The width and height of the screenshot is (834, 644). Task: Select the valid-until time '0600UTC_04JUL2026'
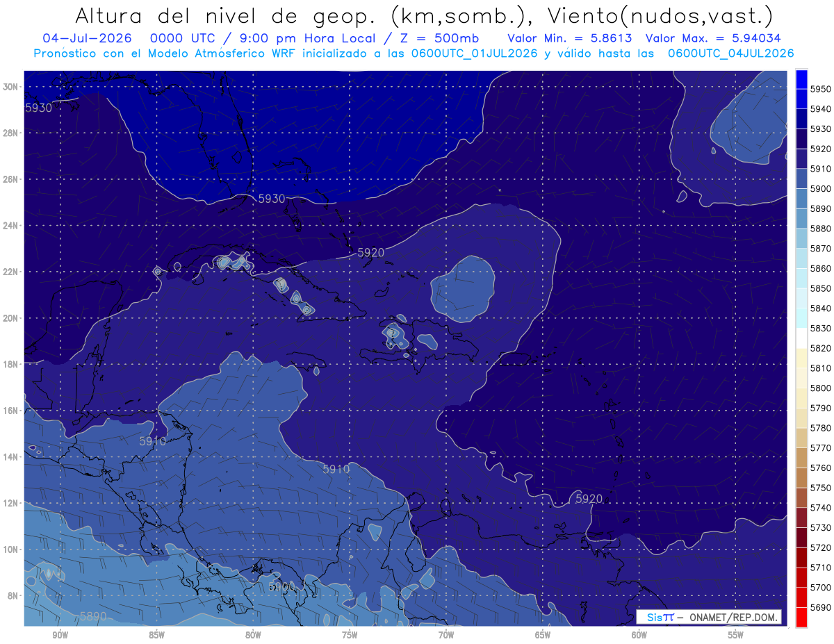coord(731,53)
